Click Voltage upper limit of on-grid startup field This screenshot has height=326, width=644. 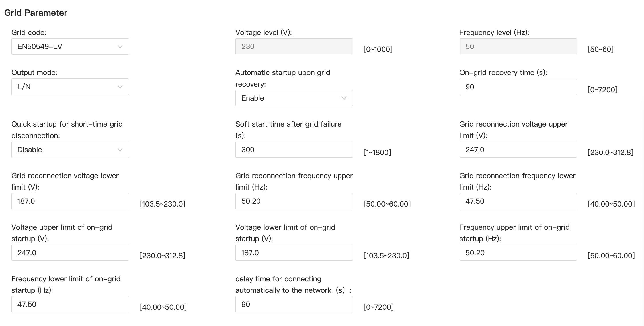(70, 253)
